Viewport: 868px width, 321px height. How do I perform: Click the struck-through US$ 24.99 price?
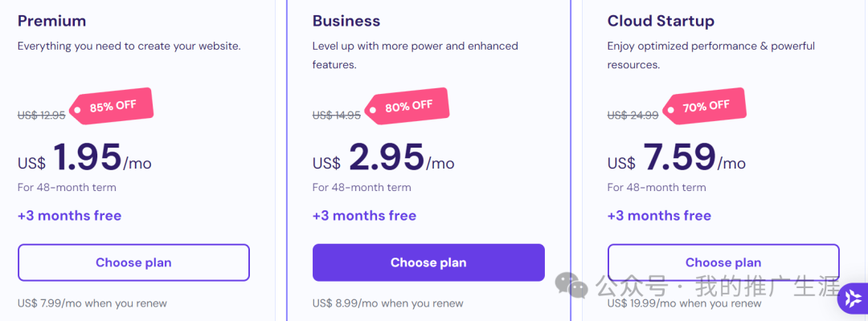[x=633, y=116]
